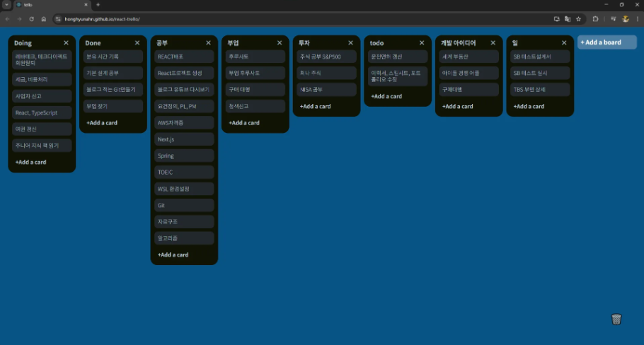Image resolution: width=644 pixels, height=345 pixels.
Task: Close the 공부 board with X
Action: point(208,43)
